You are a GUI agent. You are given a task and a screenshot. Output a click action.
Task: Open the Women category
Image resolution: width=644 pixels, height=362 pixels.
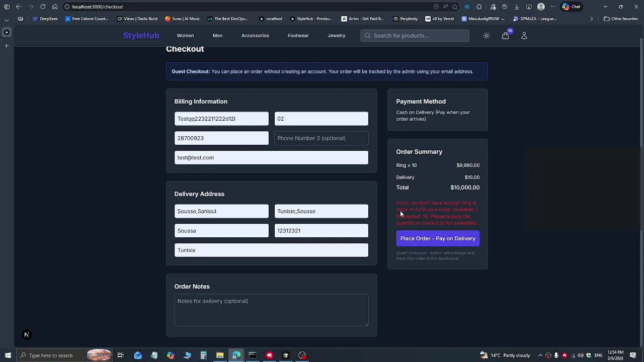click(x=185, y=36)
